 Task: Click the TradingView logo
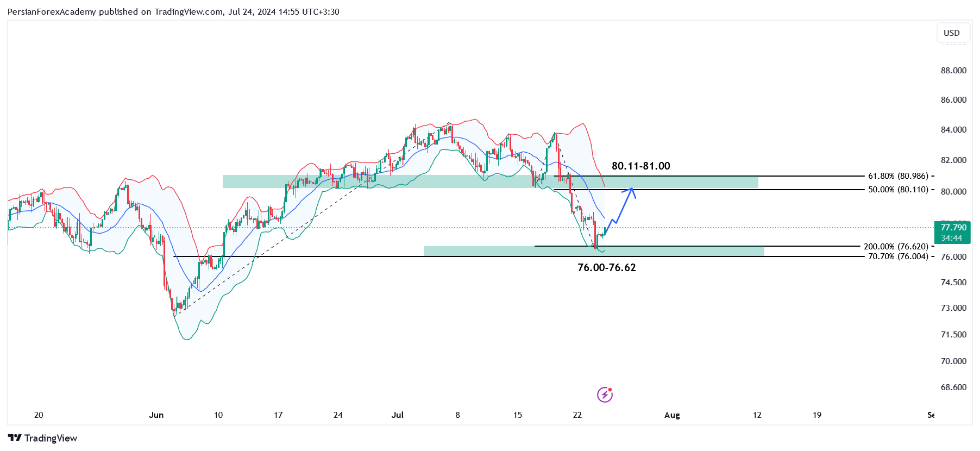click(x=42, y=438)
